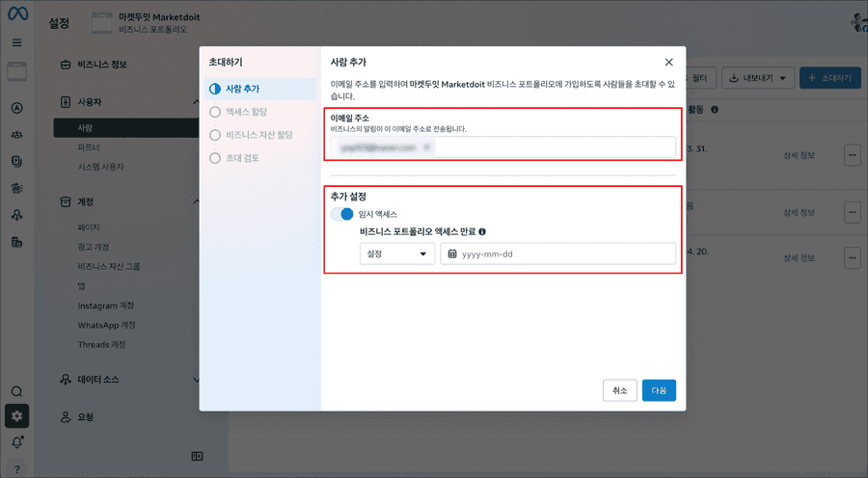Open 비즈니스 자산 그룹 in sidebar
The height and width of the screenshot is (478, 868).
pos(109,267)
